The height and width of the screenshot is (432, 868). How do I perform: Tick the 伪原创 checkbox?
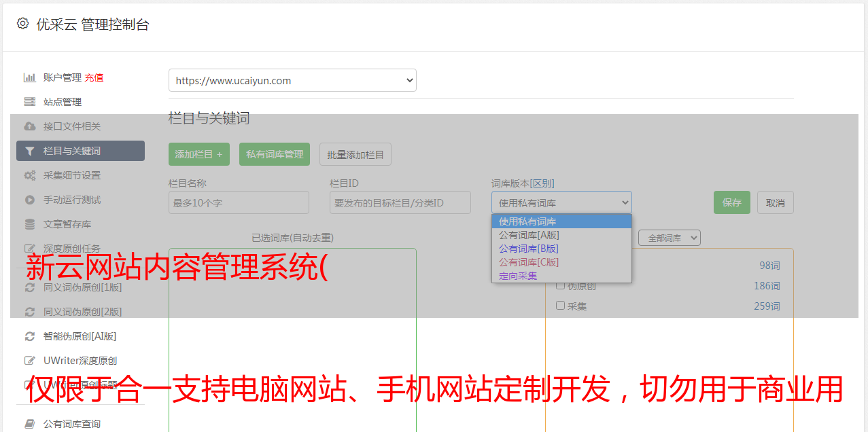pyautogui.click(x=561, y=285)
